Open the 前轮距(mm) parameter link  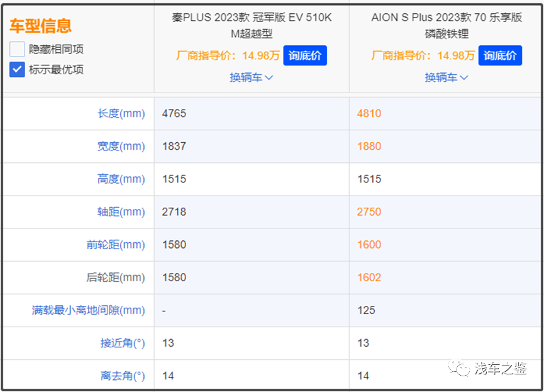tap(116, 245)
